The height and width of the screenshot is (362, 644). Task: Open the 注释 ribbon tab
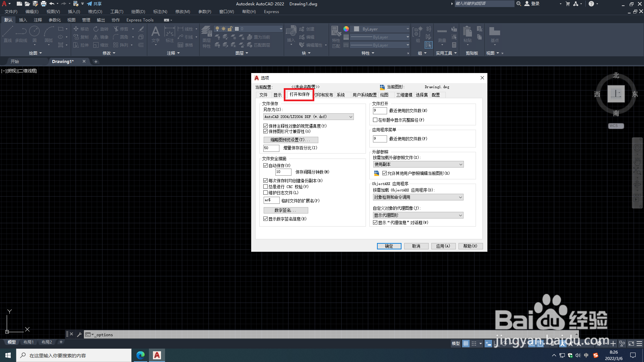tap(38, 20)
